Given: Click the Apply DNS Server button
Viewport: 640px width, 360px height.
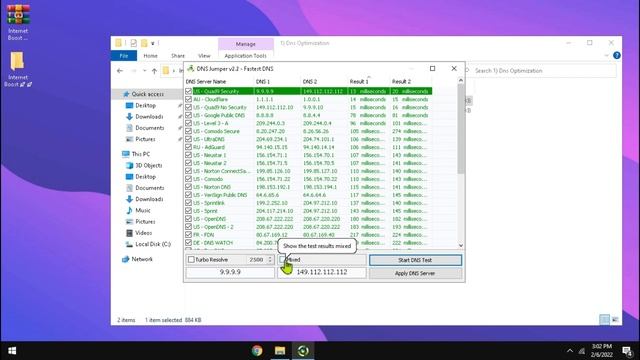Looking at the screenshot, I should pos(415,273).
